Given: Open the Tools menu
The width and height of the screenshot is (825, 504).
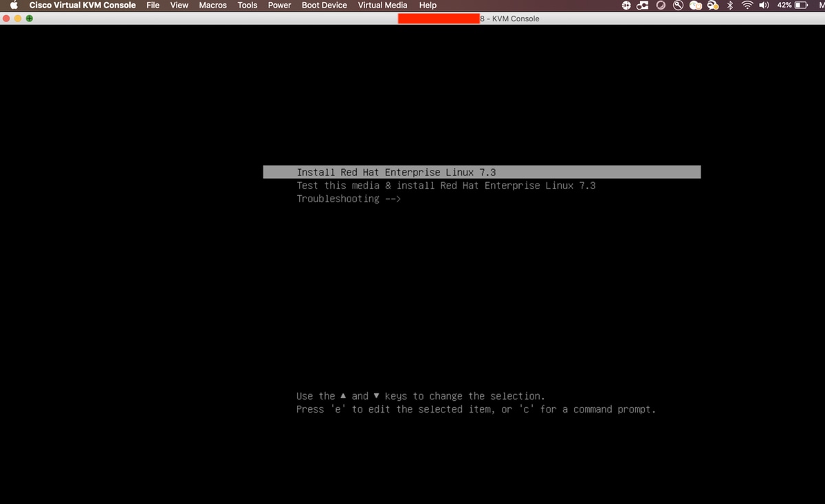Looking at the screenshot, I should pyautogui.click(x=247, y=5).
